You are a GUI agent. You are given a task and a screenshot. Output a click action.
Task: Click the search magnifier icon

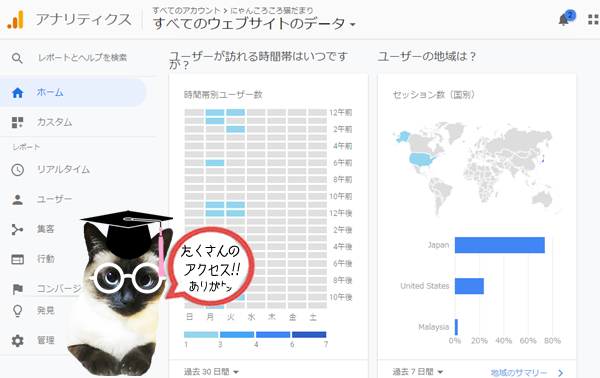(17, 58)
